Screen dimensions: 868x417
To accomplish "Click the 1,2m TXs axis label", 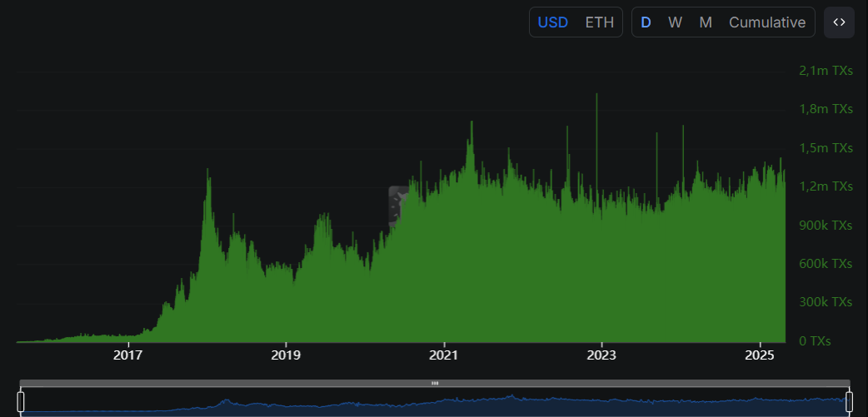I will click(826, 186).
